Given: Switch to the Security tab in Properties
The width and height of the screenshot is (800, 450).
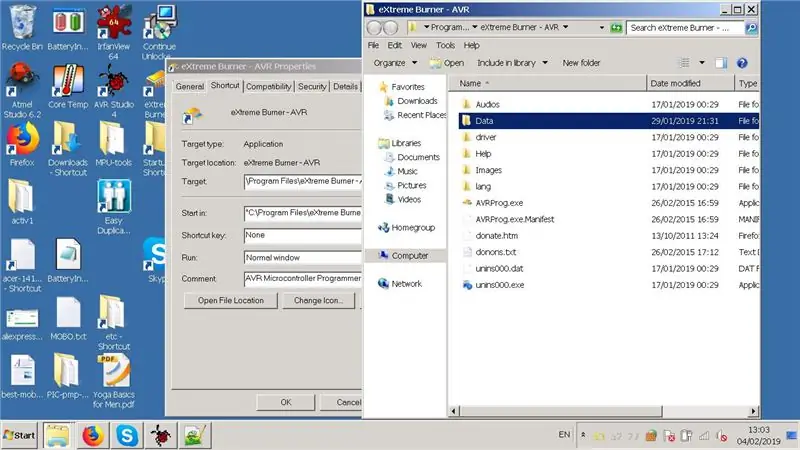Looking at the screenshot, I should pyautogui.click(x=312, y=87).
